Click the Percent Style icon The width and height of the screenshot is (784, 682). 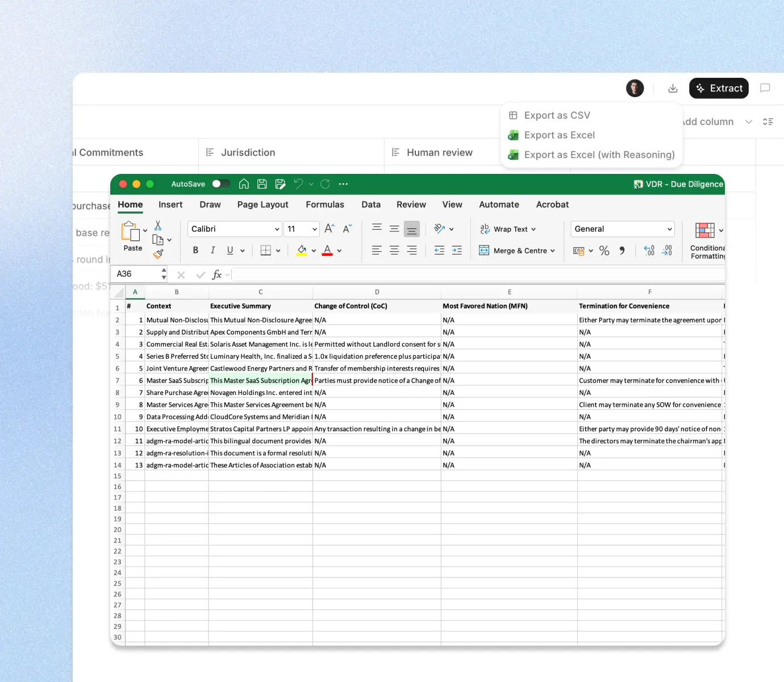[604, 251]
